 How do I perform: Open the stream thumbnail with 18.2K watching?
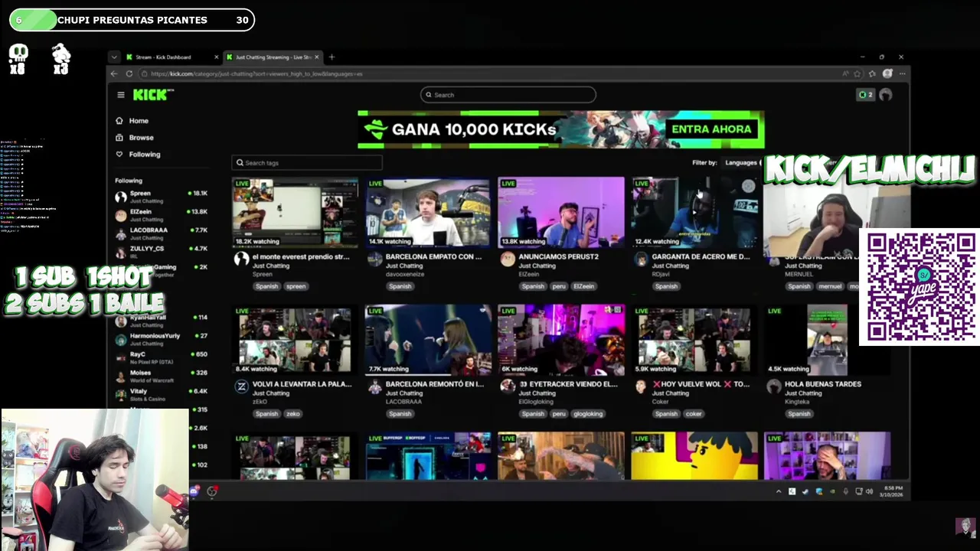click(295, 213)
